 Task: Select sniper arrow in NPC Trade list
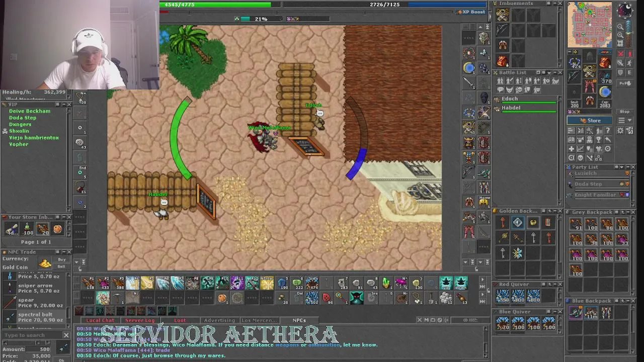(x=35, y=288)
